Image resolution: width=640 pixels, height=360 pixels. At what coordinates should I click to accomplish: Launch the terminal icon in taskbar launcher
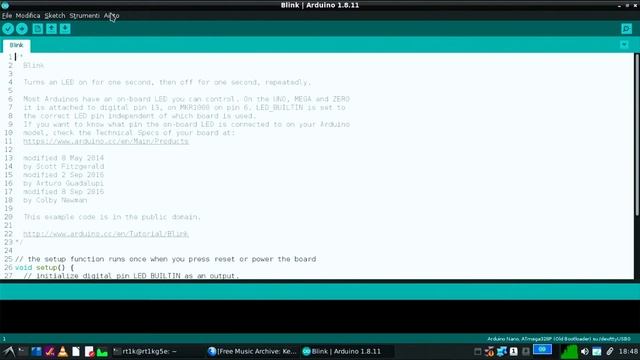(23, 351)
